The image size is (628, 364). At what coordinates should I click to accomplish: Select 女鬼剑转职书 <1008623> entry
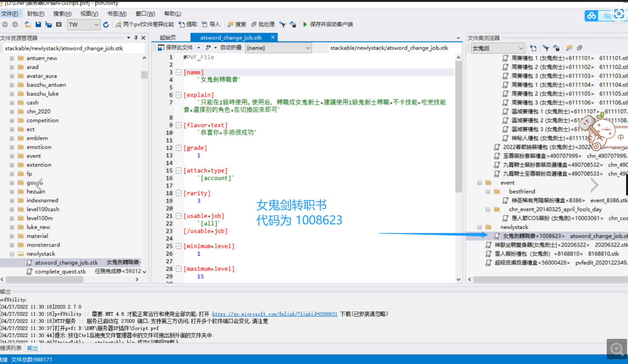[533, 236]
